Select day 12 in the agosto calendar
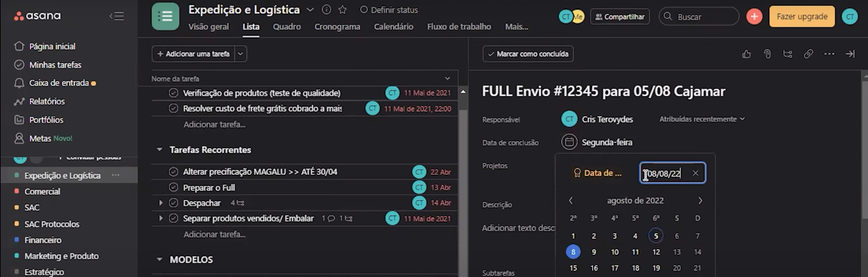The width and height of the screenshot is (868, 277). coord(656,252)
